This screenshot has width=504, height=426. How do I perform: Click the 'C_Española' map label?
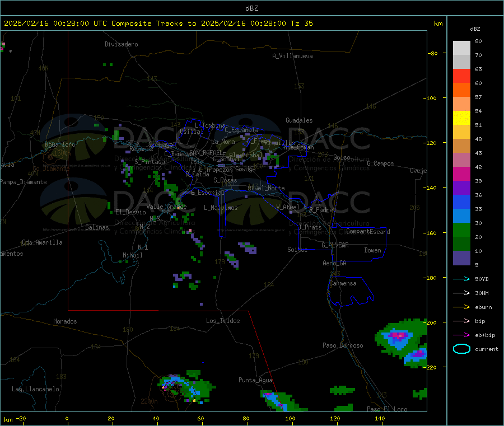(x=242, y=130)
